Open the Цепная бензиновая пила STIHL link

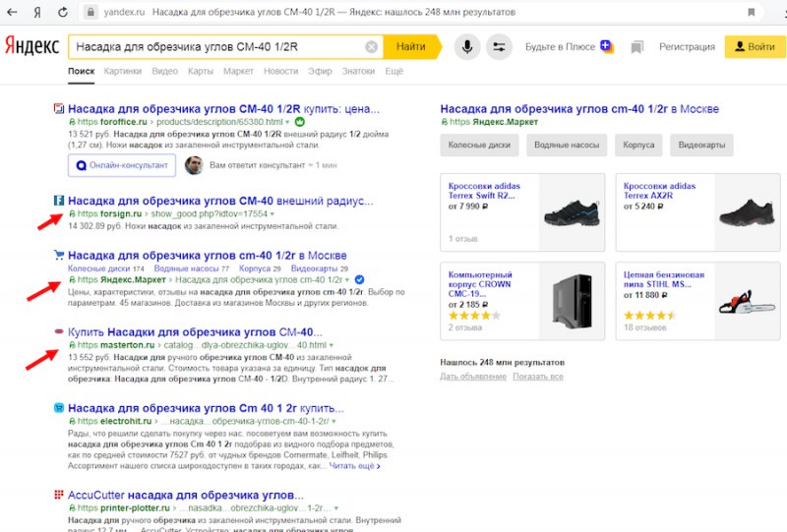pos(663,279)
